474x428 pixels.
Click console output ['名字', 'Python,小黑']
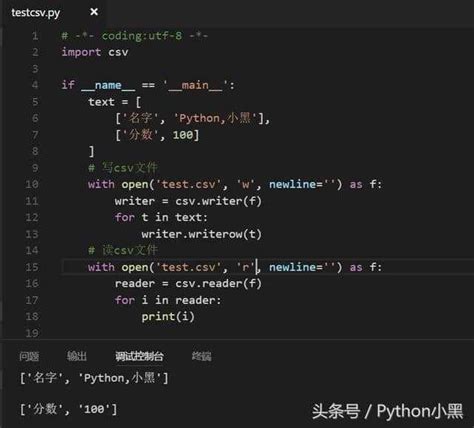(94, 378)
